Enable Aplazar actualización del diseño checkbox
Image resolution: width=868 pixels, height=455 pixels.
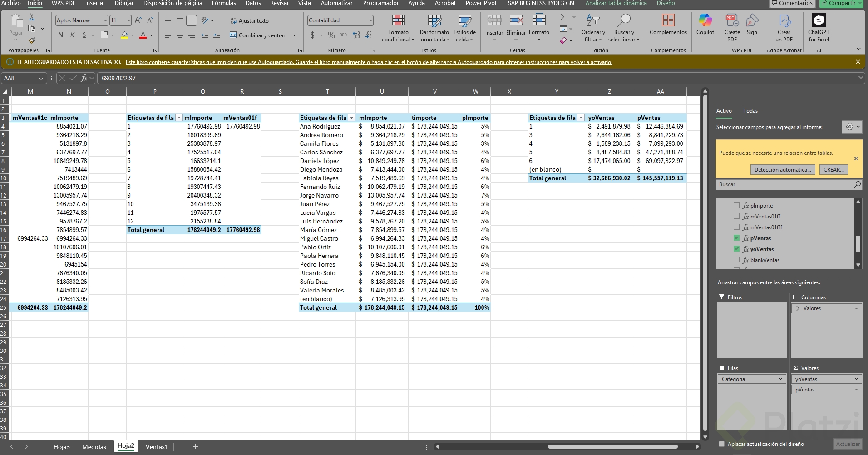coord(721,444)
